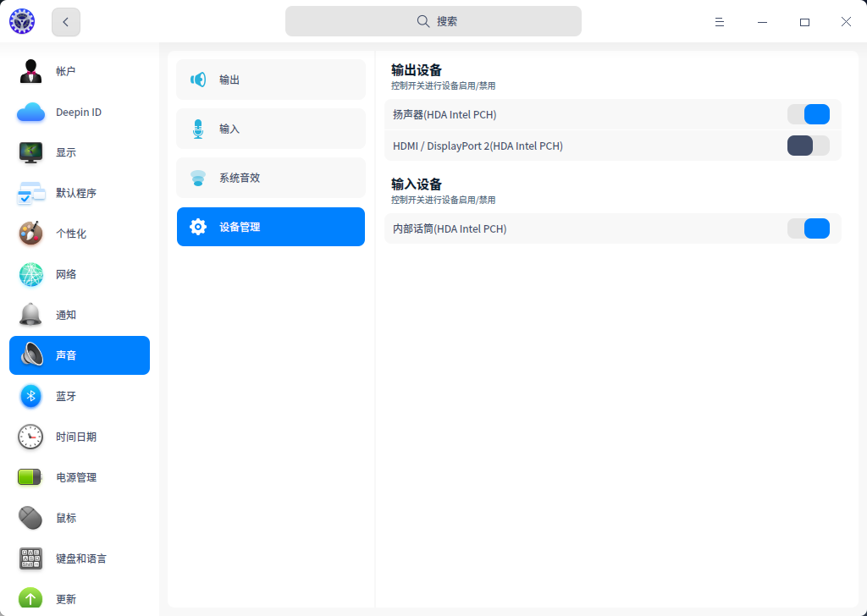867x616 pixels.
Task: Click the 帐户 account icon in sidebar
Action: point(31,71)
